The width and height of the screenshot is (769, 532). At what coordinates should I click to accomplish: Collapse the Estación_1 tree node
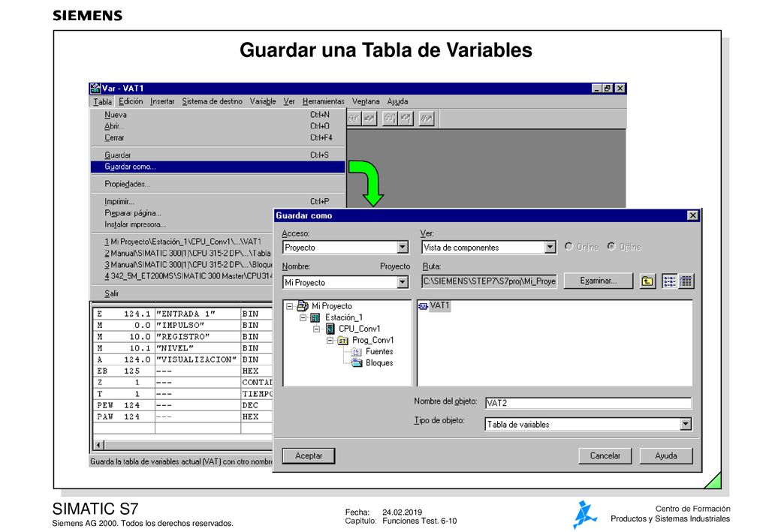(x=303, y=317)
